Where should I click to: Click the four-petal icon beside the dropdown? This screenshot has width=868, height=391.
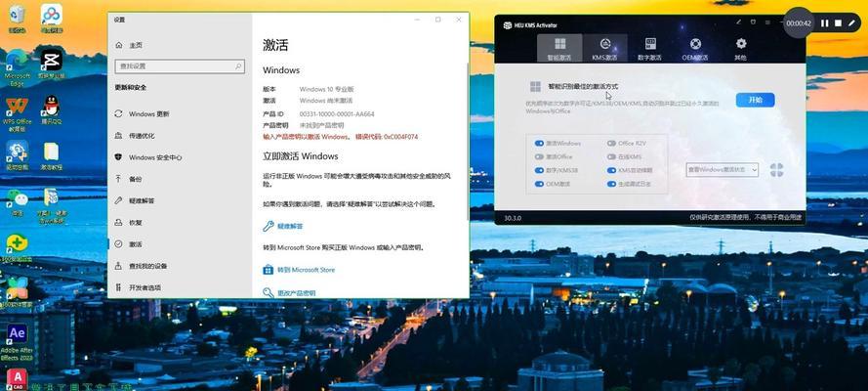point(776,170)
